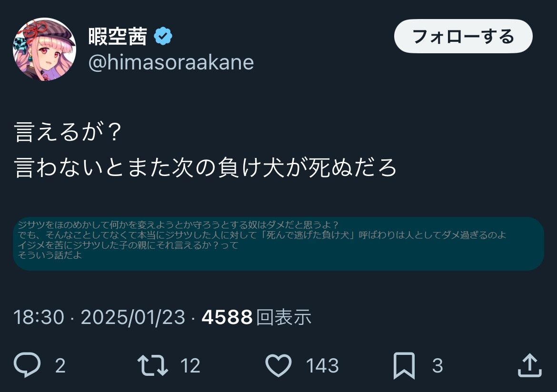This screenshot has width=557, height=392.
Task: Click the 4588 回表示 view count
Action: pos(257,317)
